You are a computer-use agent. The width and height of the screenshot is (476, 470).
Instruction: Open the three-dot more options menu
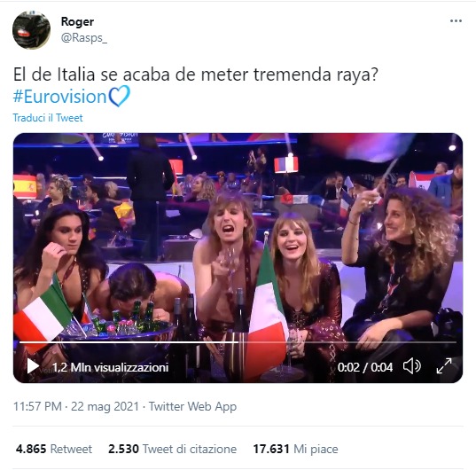tap(456, 21)
